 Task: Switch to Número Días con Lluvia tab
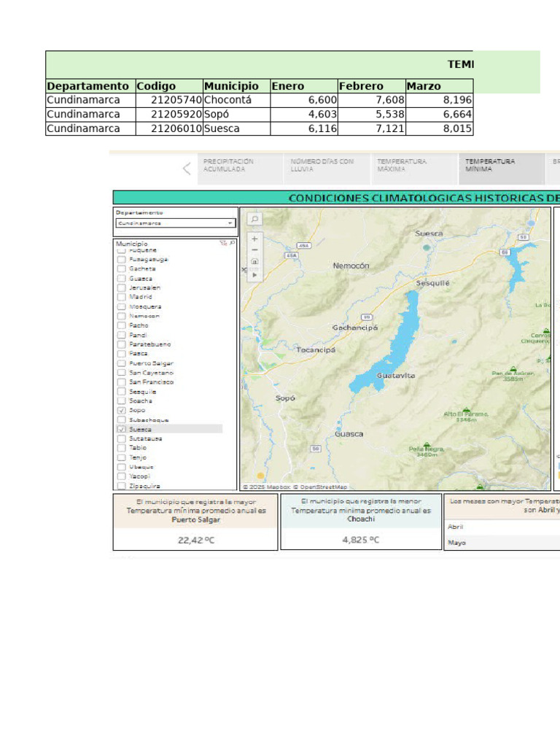click(327, 169)
